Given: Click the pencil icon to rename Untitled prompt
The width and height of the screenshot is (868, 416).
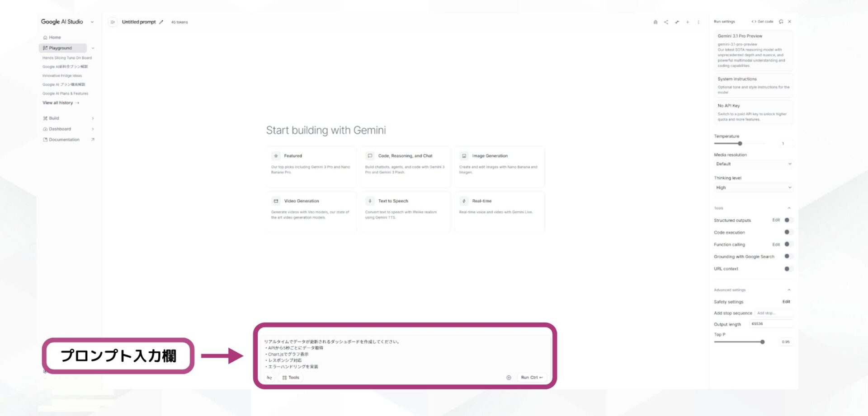Looking at the screenshot, I should coord(162,22).
